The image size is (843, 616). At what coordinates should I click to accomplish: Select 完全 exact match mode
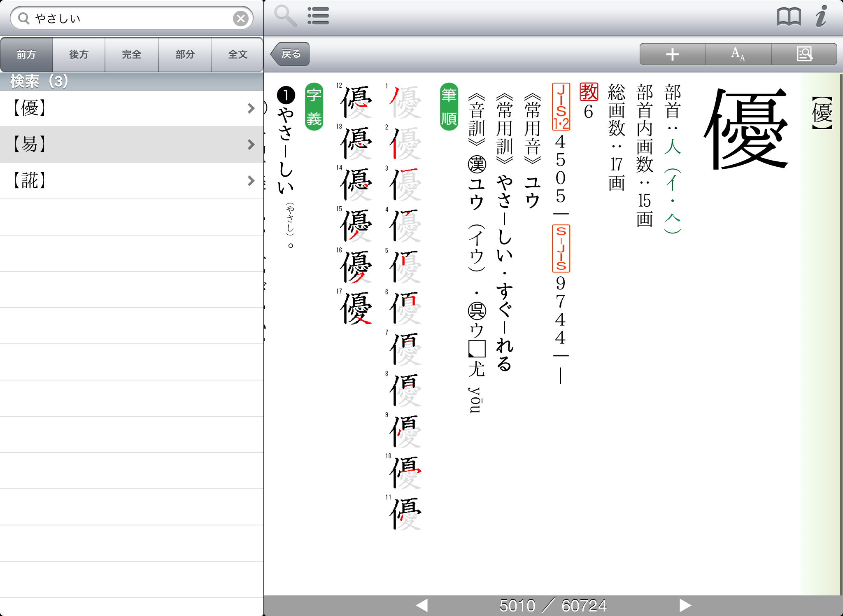pos(132,54)
